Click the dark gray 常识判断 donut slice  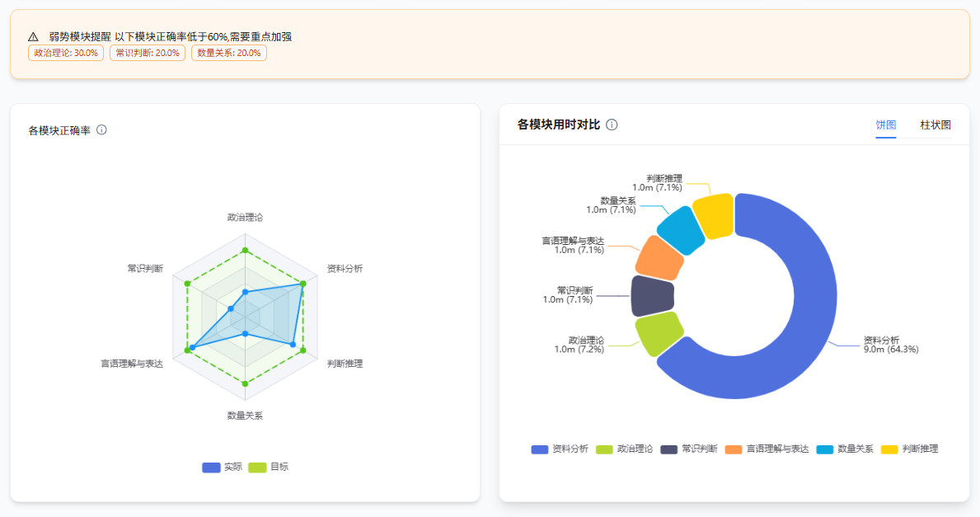(x=652, y=296)
